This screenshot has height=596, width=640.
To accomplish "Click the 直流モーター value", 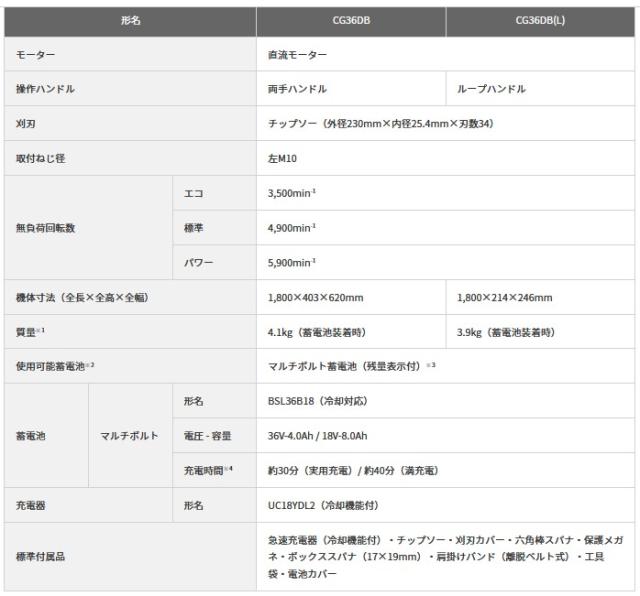I will pos(297,54).
